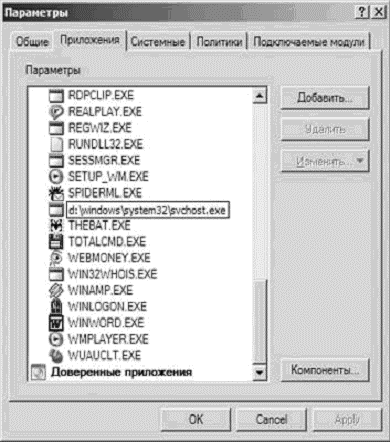Select the WINWORD.EXE Word icon

56,323
